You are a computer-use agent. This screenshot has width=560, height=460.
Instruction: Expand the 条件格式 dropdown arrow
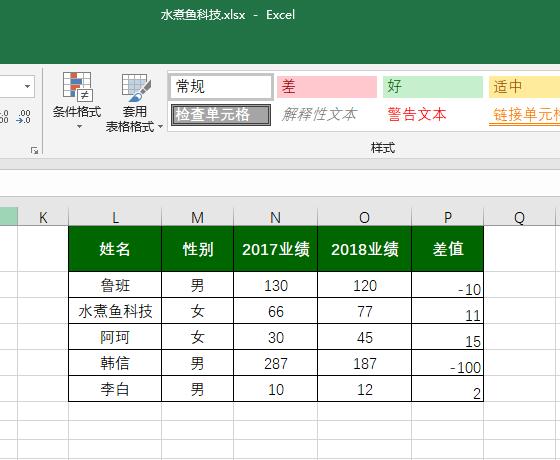point(79,126)
